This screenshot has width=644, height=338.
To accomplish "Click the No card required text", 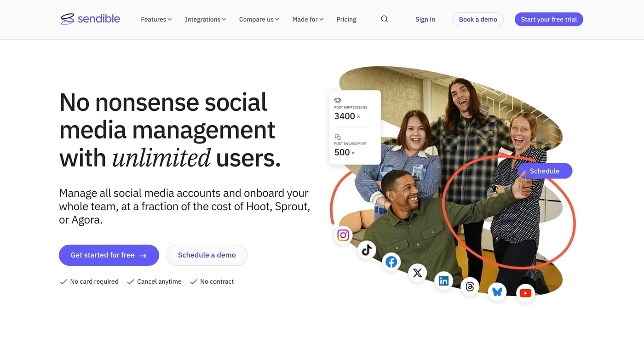I will [94, 281].
